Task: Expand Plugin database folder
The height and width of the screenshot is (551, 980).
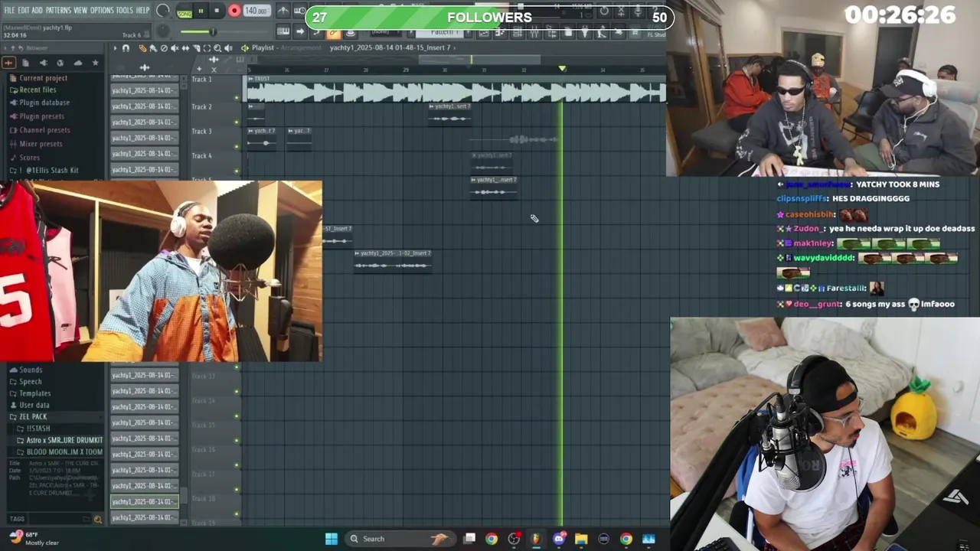Action: pos(44,103)
